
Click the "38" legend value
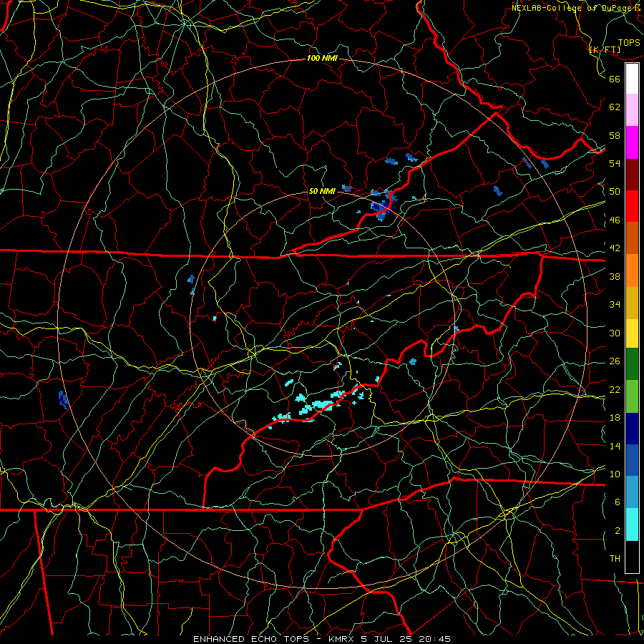pos(615,276)
